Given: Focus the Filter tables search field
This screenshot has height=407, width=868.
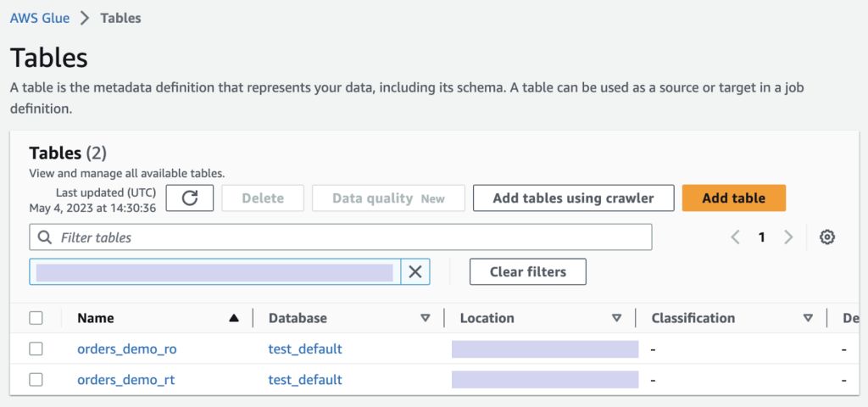Looking at the screenshot, I should click(x=341, y=237).
